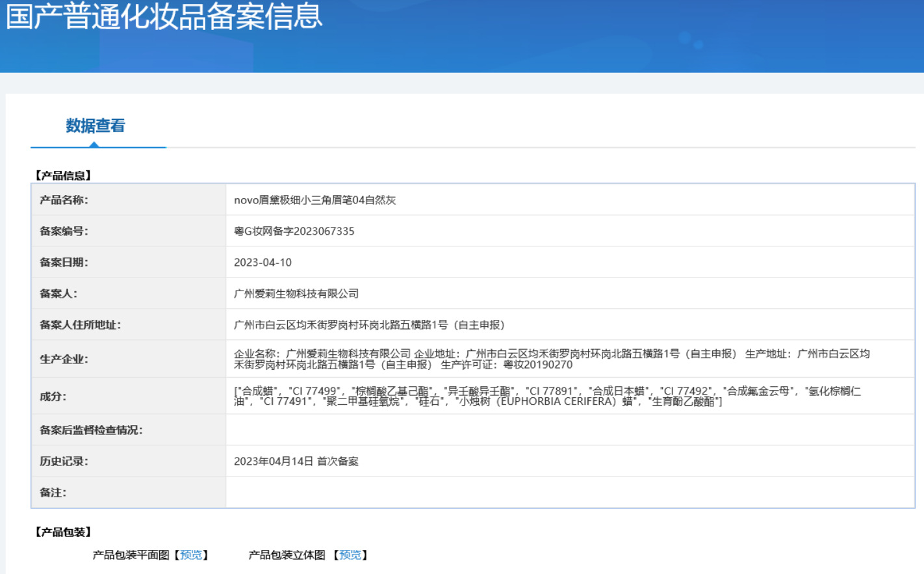
Task: Click the 生产企业 row label
Action: click(x=64, y=359)
